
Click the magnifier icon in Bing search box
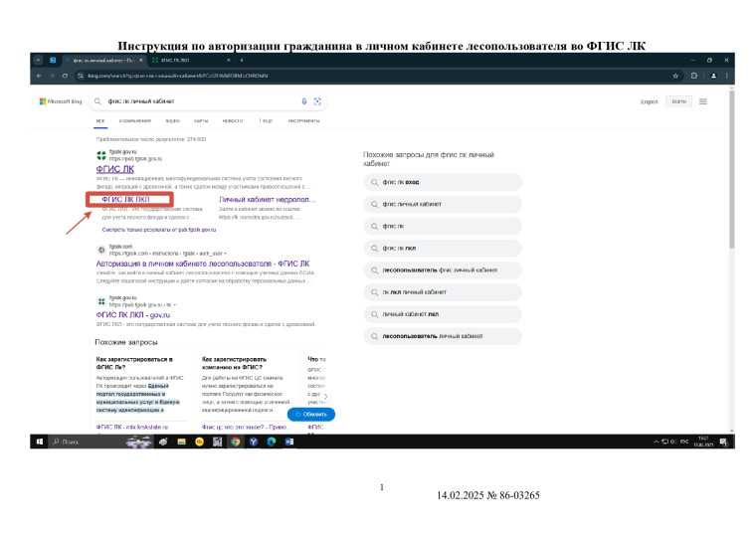[97, 101]
